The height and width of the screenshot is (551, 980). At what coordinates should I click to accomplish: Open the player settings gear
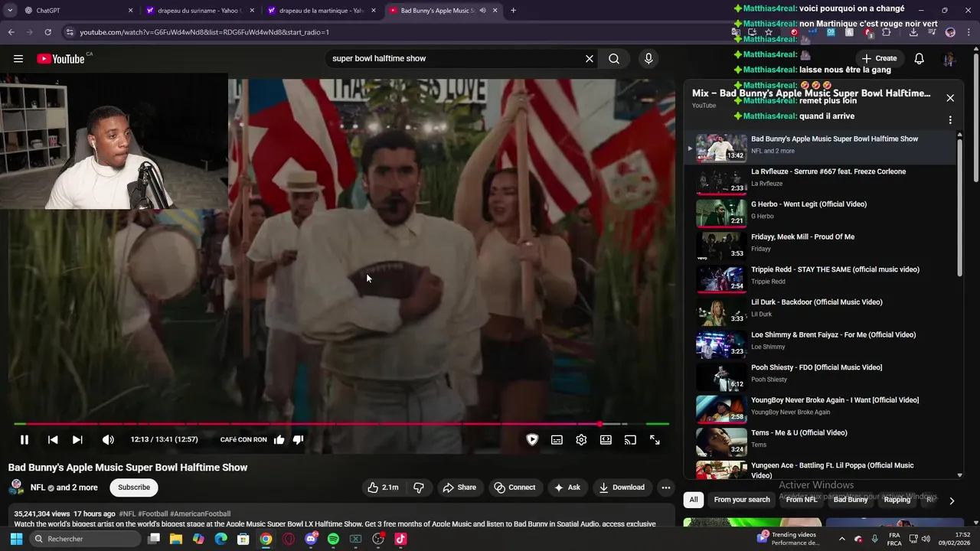tap(581, 440)
